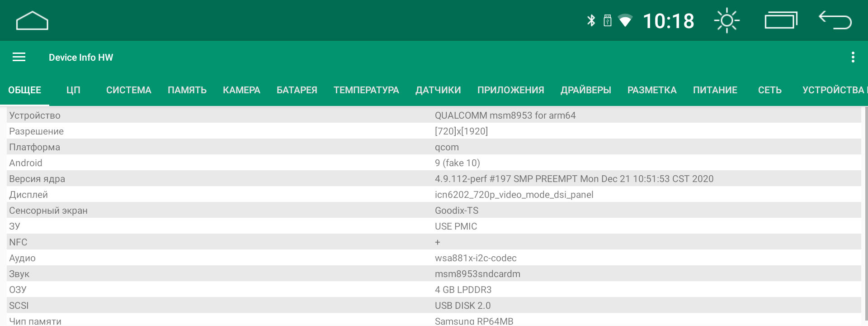Image resolution: width=868 pixels, height=326 pixels.
Task: Switch to the ПИТАНИЕ tab
Action: click(715, 90)
